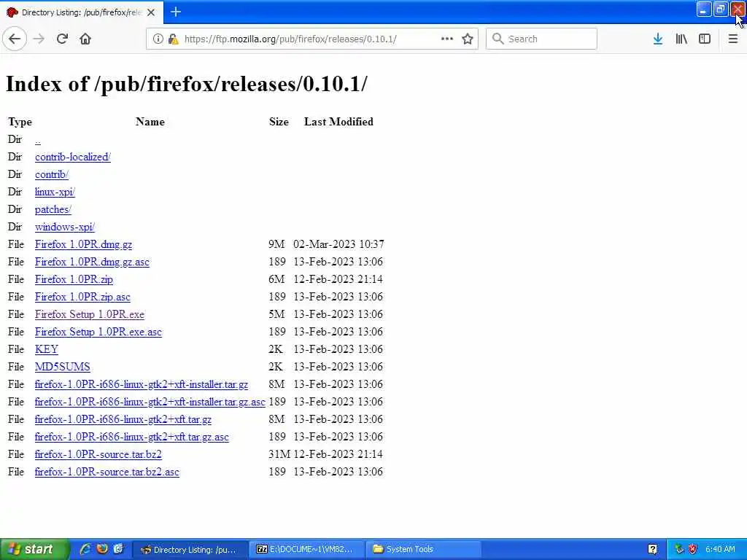This screenshot has width=747, height=560.
Task: Download Firefox Setup 1.0PR.exe
Action: click(x=90, y=314)
